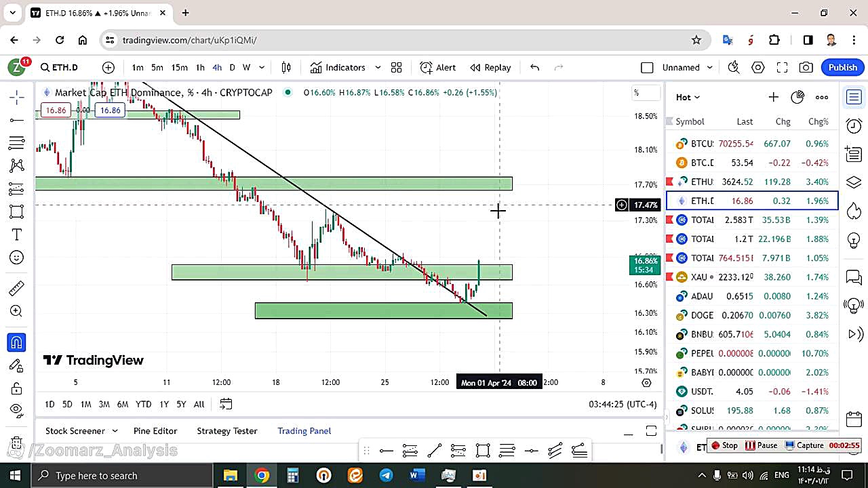Take a chart snapshot with camera

click(806, 67)
